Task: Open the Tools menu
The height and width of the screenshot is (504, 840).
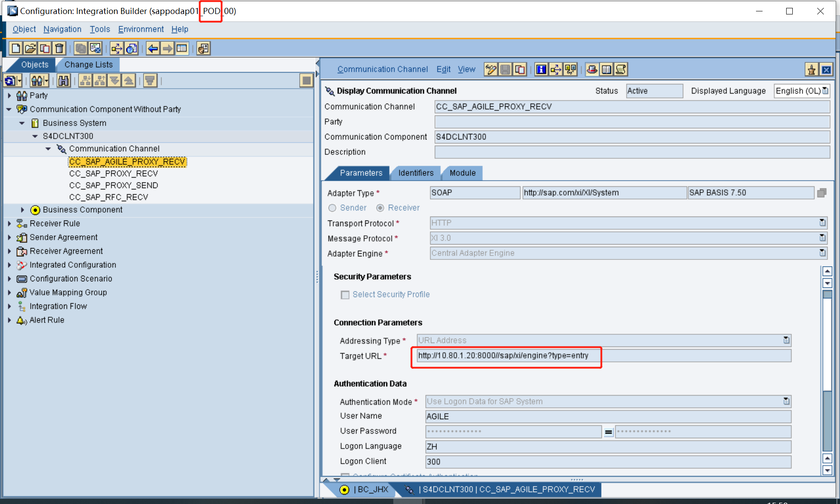Action: tap(100, 29)
